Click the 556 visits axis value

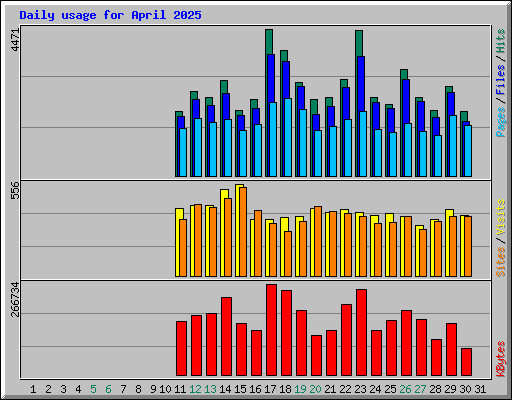point(15,190)
